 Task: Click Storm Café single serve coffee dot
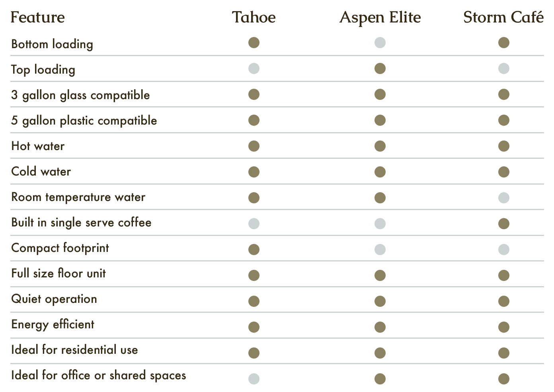click(x=504, y=224)
